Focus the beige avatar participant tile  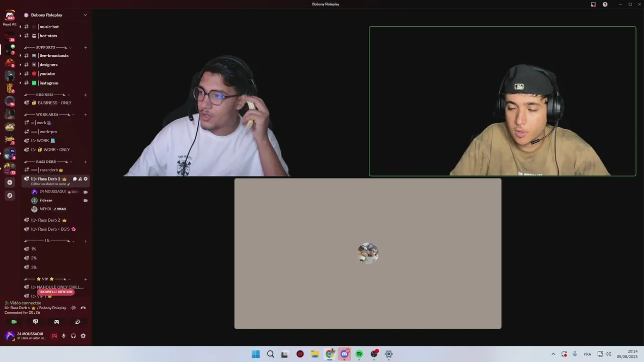[x=368, y=253]
